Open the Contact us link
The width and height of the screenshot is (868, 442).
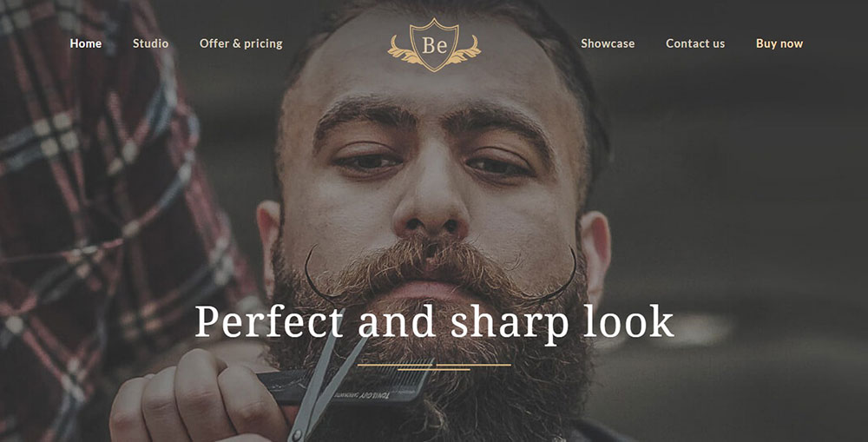695,43
